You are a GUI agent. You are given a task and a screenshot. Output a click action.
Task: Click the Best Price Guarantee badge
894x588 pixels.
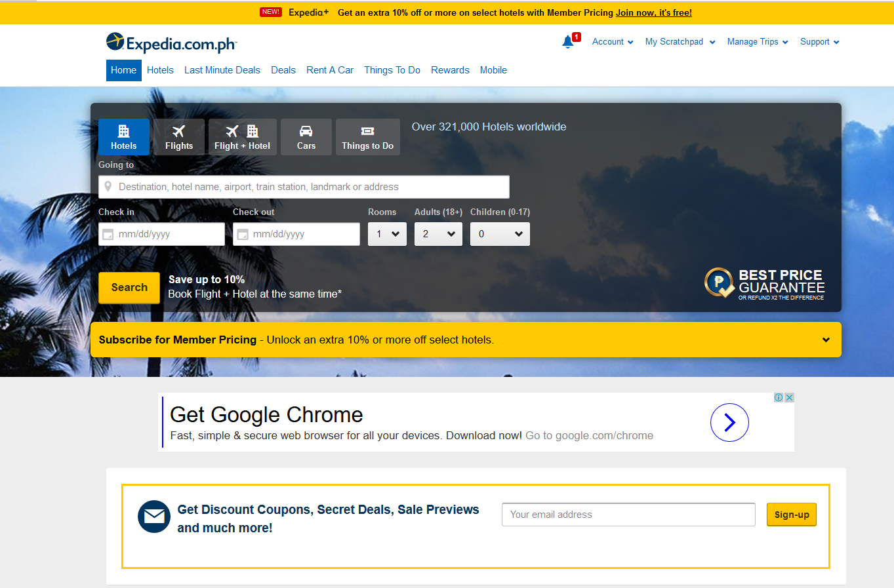click(x=765, y=283)
